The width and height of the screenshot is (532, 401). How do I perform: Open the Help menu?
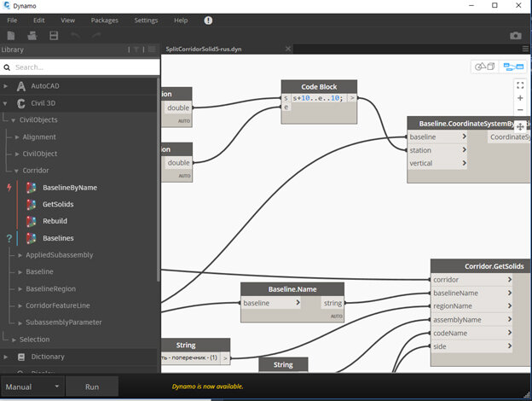pyautogui.click(x=181, y=20)
